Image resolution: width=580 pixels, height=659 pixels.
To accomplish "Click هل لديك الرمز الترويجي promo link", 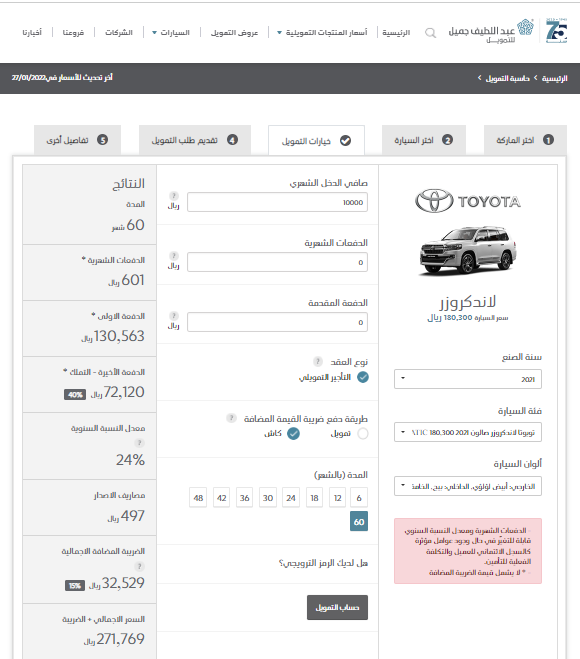I will (x=323, y=563).
